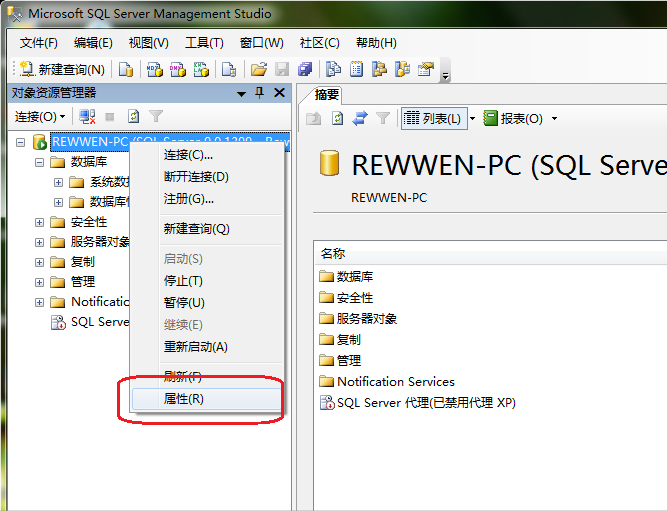Click the Synchronize arrows icon in 摘要 toolbar
The width and height of the screenshot is (667, 511).
coord(360,118)
